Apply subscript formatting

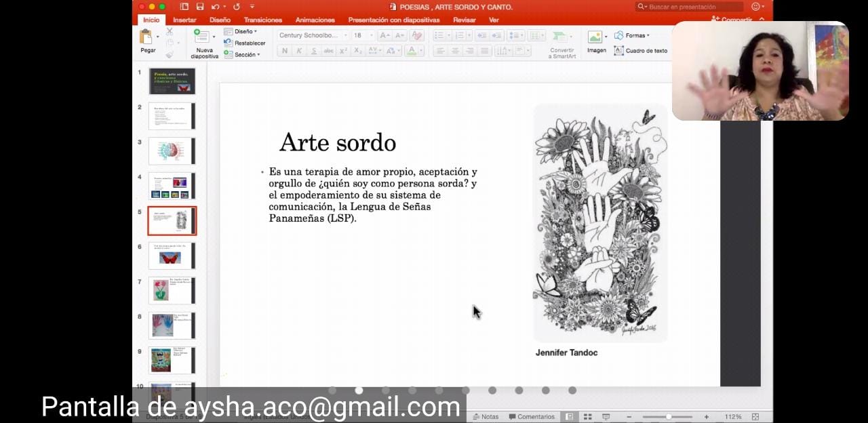[358, 51]
